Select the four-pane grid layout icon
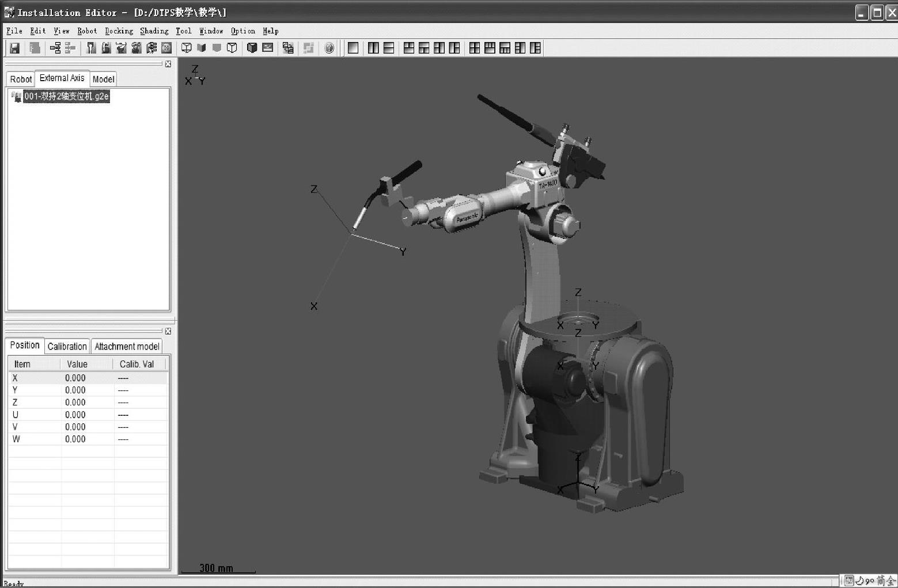This screenshot has height=588, width=898. point(474,48)
